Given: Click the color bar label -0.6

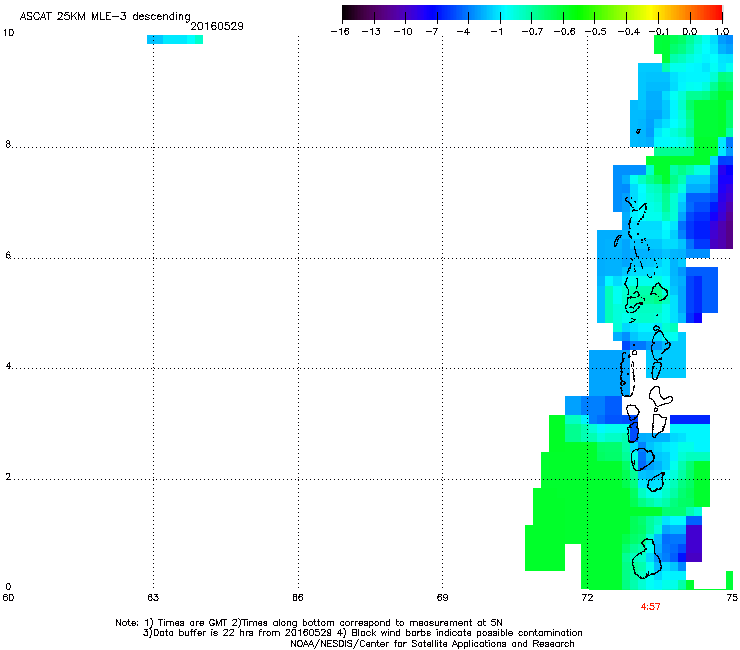Looking at the screenshot, I should [564, 32].
